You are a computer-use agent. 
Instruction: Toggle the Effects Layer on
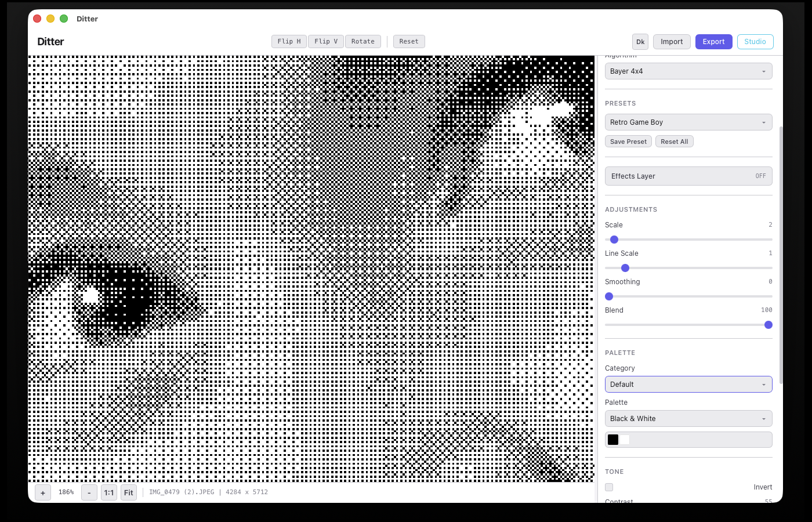[x=688, y=176]
